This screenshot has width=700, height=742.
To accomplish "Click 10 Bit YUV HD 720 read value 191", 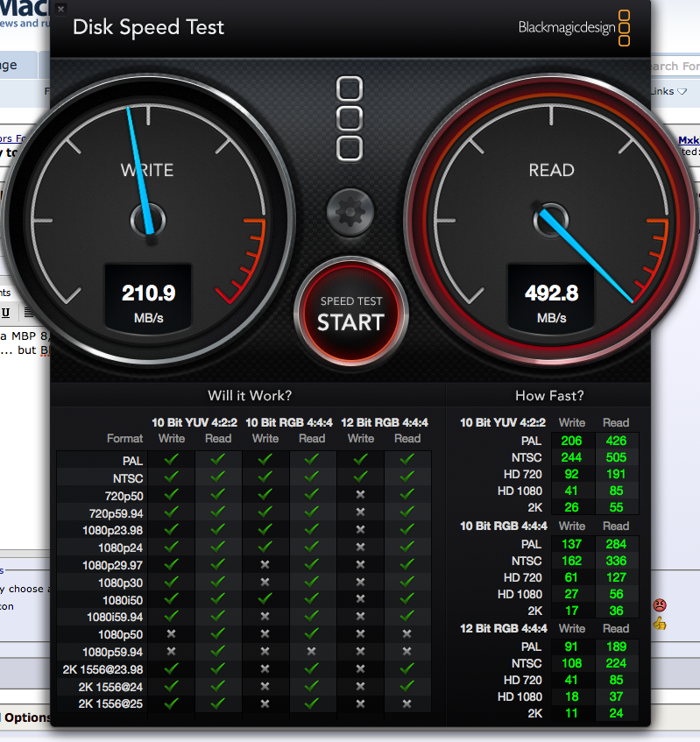I will coord(616,474).
